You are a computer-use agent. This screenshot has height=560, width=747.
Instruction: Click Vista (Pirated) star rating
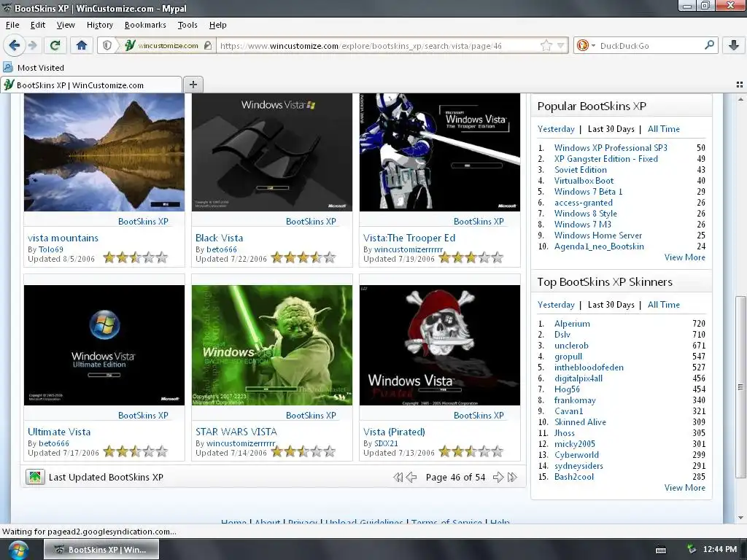tap(471, 451)
